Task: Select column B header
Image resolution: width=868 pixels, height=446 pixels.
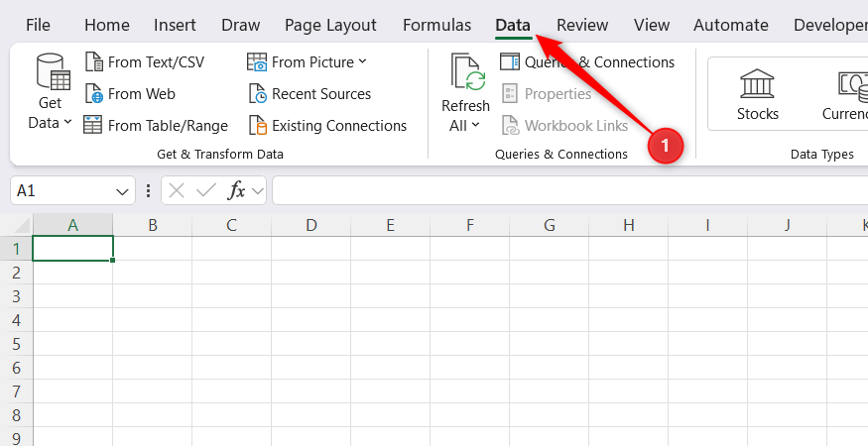Action: tap(152, 225)
